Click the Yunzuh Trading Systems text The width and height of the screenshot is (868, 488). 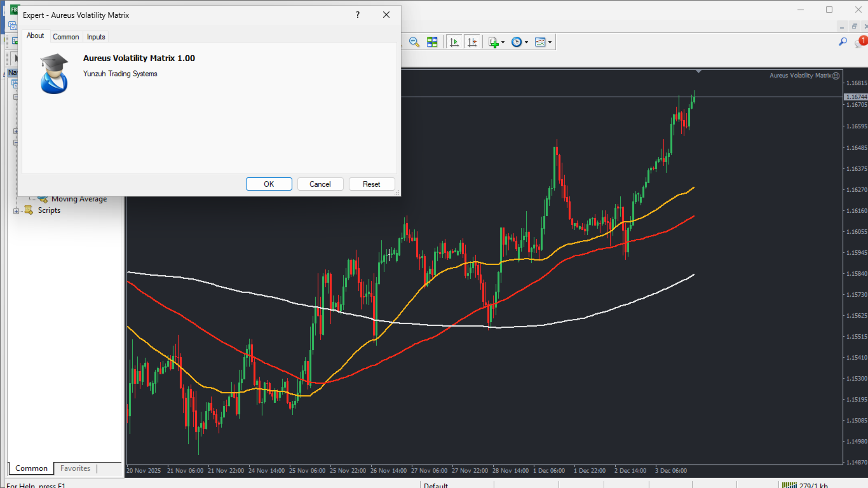(120, 74)
